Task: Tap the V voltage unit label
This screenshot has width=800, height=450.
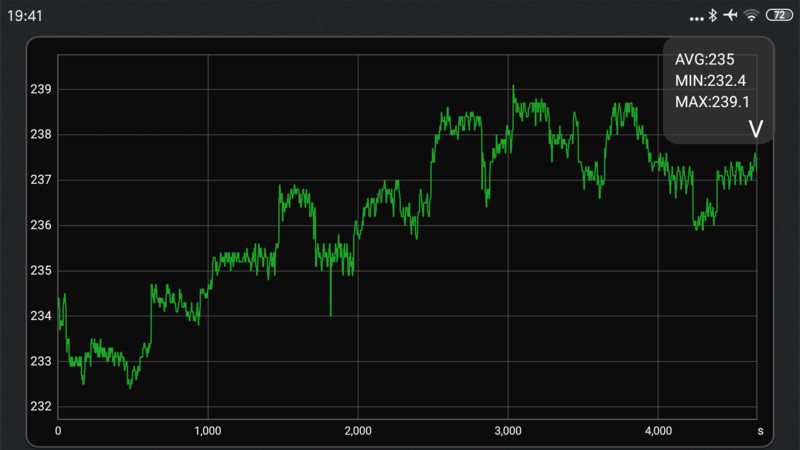Action: coord(756,129)
